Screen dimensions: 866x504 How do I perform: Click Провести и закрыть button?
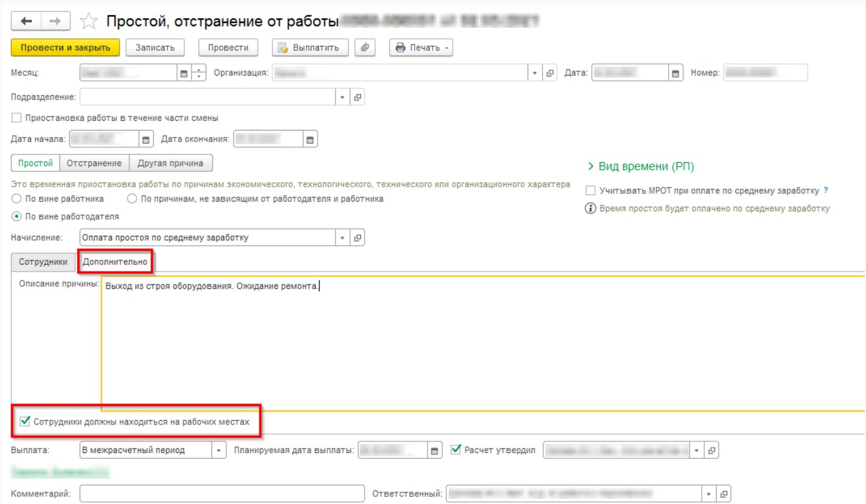point(65,47)
